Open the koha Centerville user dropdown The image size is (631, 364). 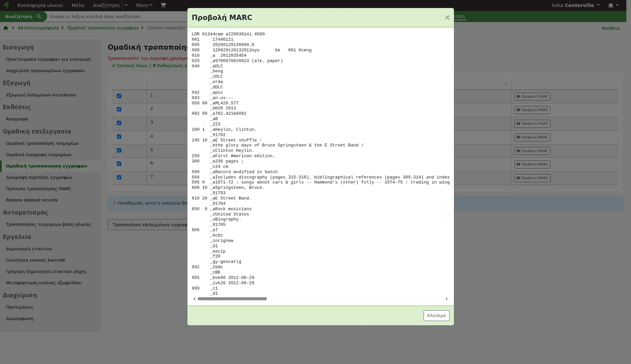tap(576, 5)
